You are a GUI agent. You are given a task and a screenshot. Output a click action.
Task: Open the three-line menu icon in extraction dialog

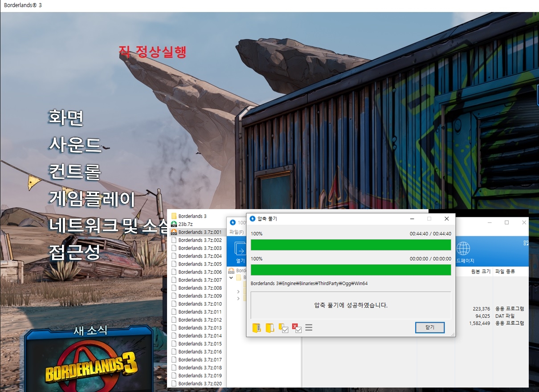click(309, 327)
